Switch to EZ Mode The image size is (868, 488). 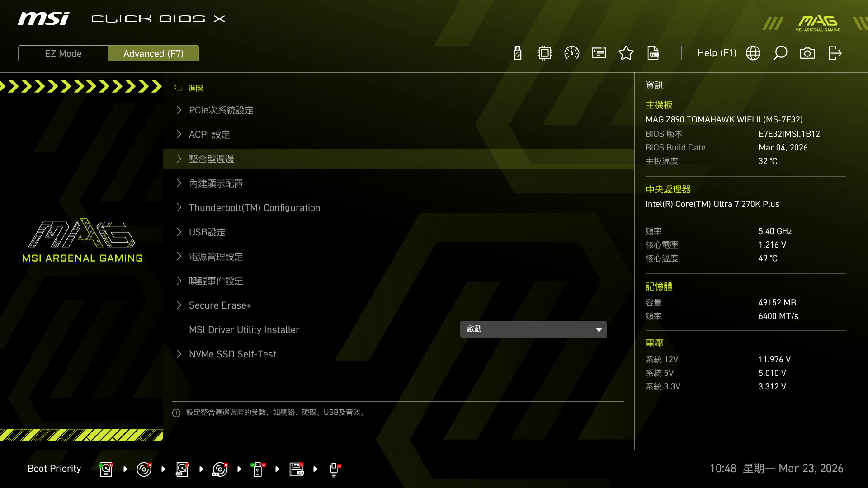pos(63,53)
